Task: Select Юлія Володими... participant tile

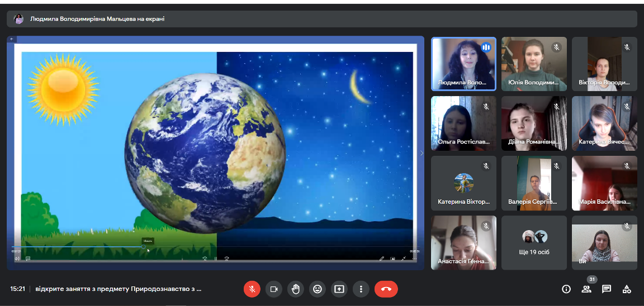Action: pyautogui.click(x=534, y=64)
